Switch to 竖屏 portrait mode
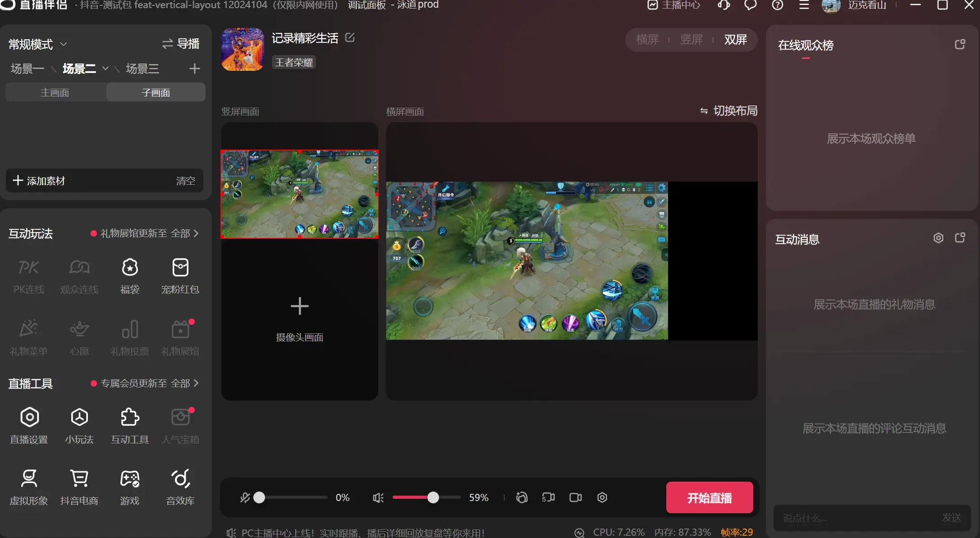980x538 pixels. pyautogui.click(x=691, y=40)
